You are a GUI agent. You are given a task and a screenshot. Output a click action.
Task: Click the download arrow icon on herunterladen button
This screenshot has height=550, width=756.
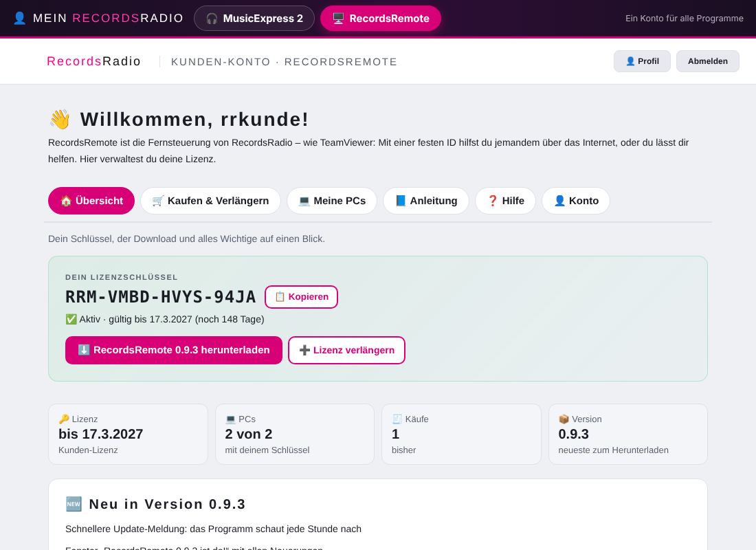point(84,350)
